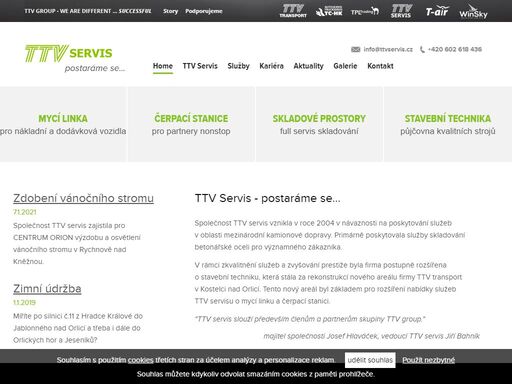
Task: Click the info@ttvservis.cz email address
Action: pos(388,49)
